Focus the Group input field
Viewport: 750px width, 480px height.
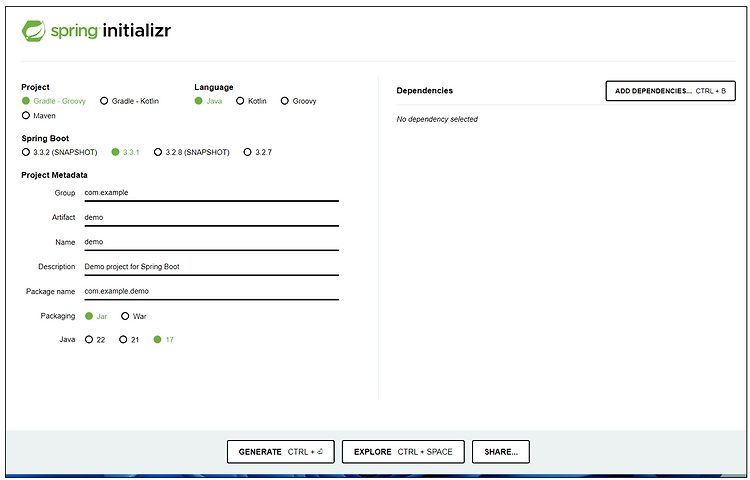click(x=211, y=193)
